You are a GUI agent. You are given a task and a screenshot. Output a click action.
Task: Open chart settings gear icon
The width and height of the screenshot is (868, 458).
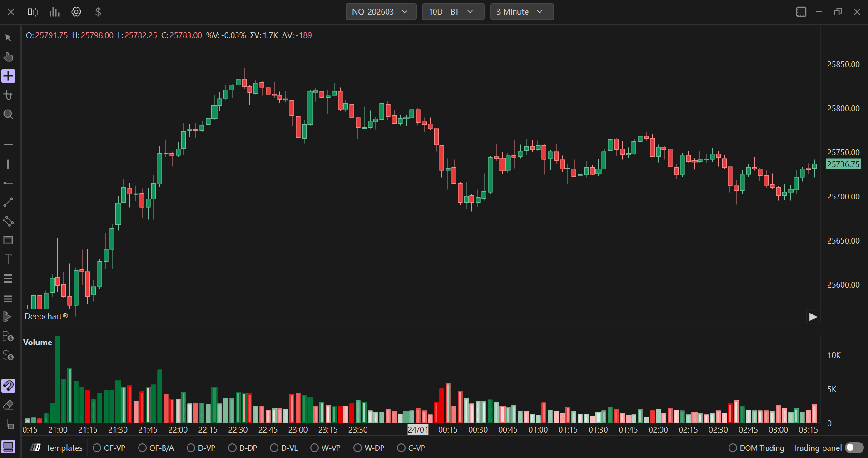pos(76,12)
